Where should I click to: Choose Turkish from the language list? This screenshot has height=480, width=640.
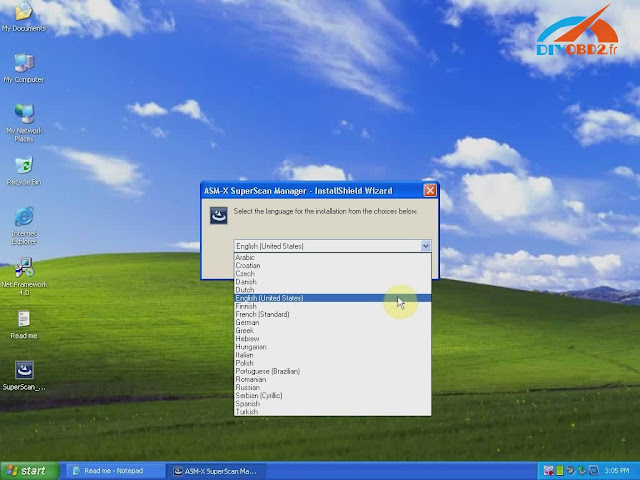coord(332,412)
